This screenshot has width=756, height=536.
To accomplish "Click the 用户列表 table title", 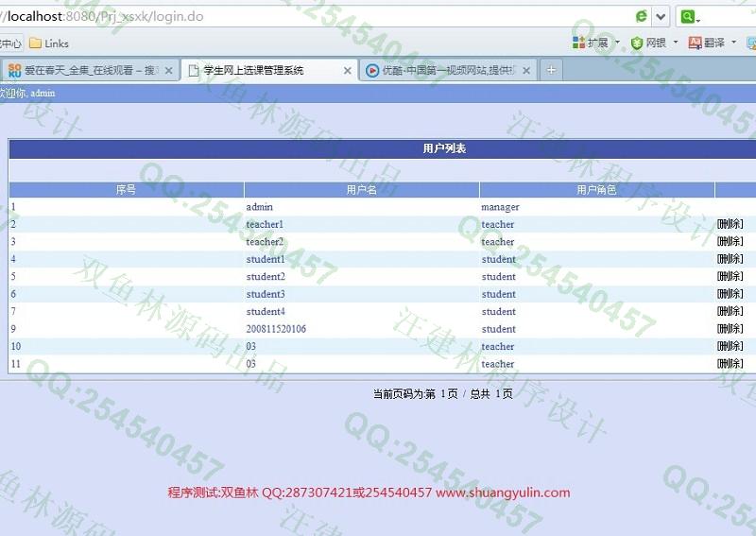I will coord(444,148).
